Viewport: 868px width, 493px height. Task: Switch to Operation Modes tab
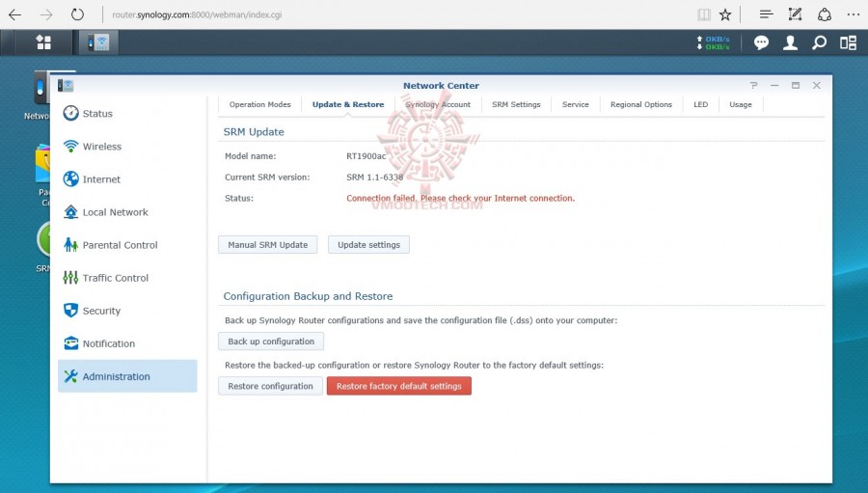point(259,105)
